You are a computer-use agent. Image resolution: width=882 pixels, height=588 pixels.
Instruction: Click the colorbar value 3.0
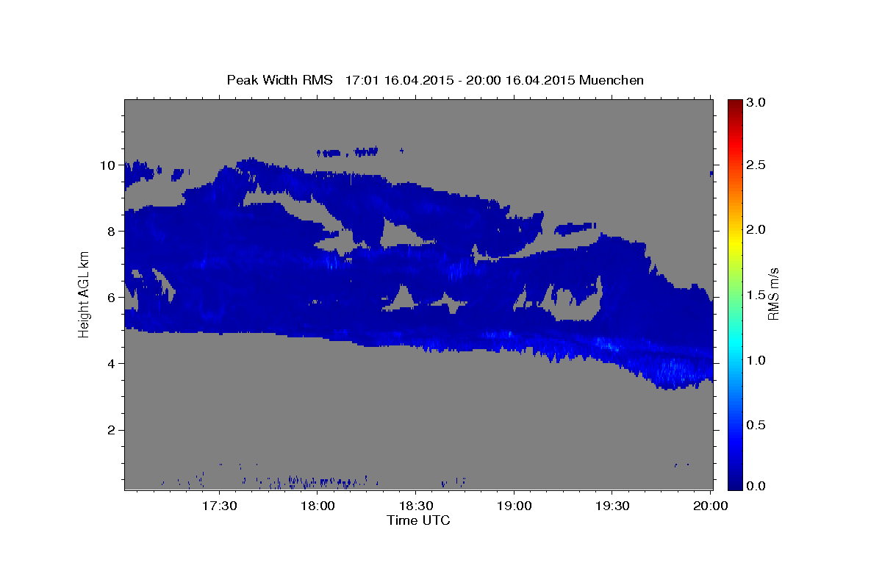(756, 102)
